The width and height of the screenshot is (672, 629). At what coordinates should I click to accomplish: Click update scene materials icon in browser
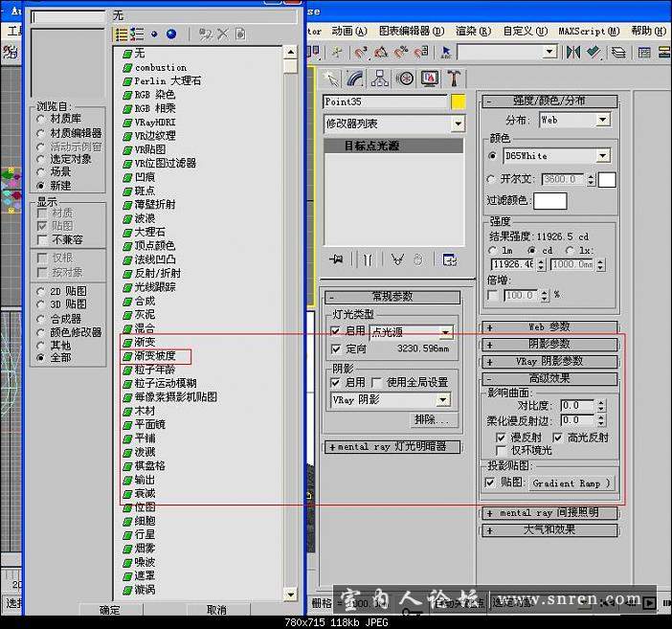pos(205,34)
